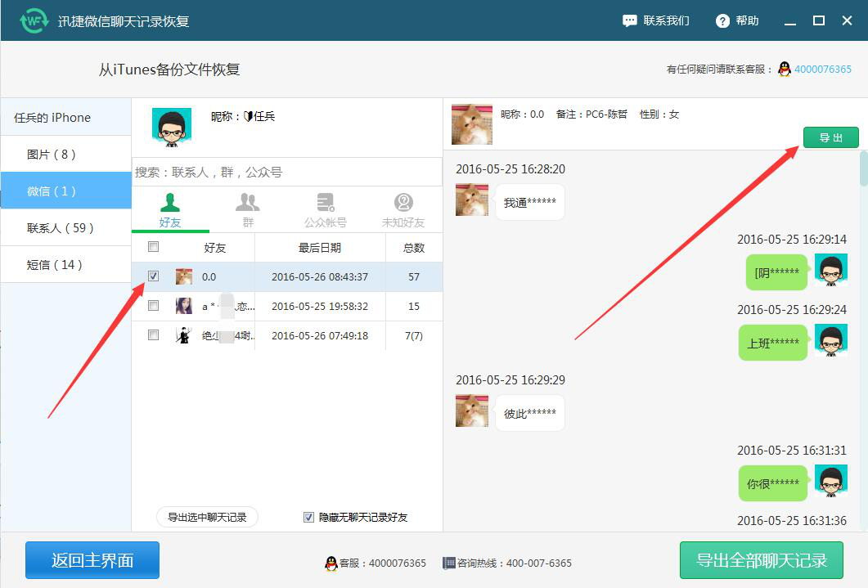Click total count 57 cell

pyautogui.click(x=414, y=276)
